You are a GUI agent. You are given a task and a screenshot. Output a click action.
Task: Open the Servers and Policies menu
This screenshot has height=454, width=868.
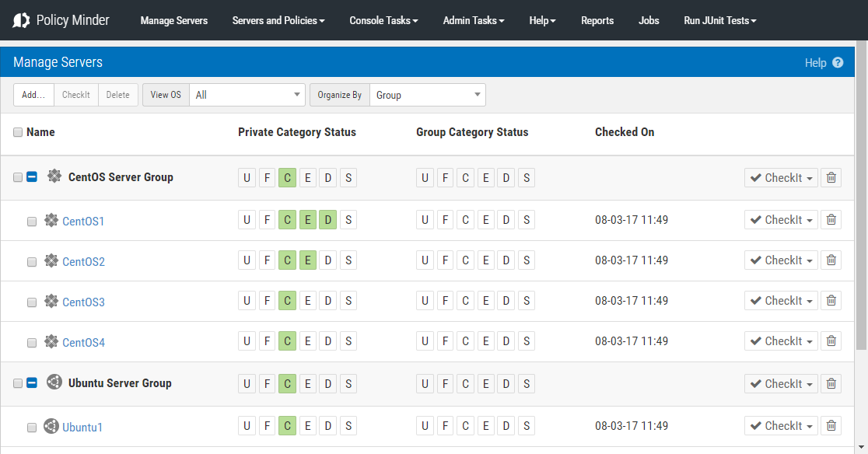click(x=278, y=20)
